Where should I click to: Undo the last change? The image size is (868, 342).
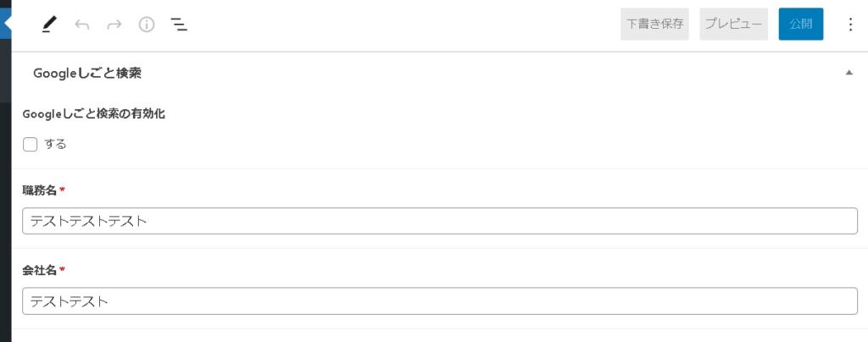click(x=82, y=25)
